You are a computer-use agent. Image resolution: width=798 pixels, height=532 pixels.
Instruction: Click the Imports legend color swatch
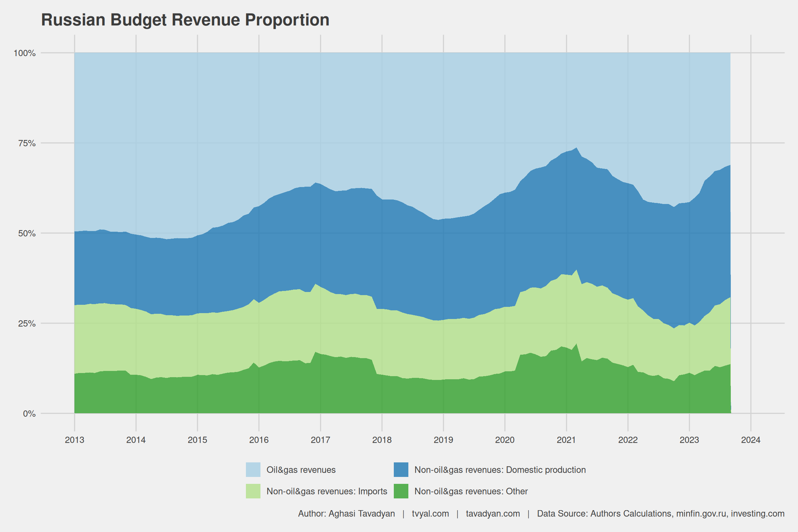click(253, 491)
